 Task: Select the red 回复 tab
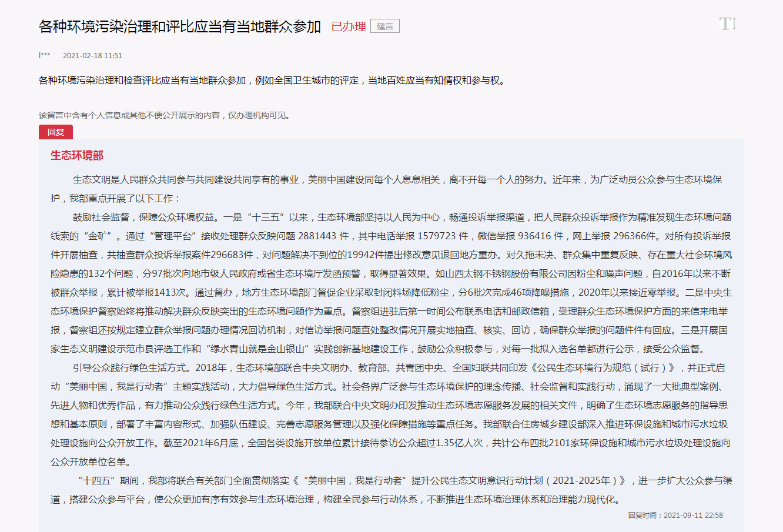click(x=56, y=132)
